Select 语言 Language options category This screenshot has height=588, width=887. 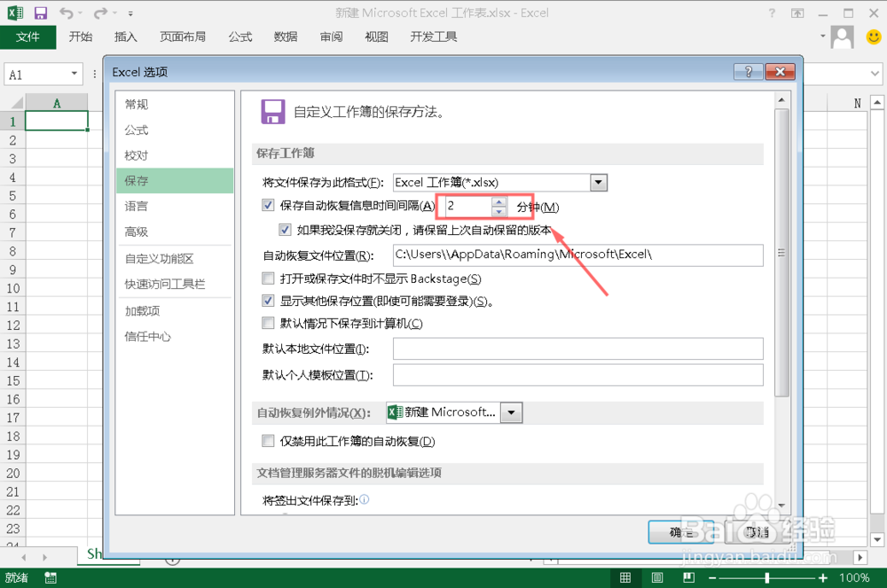[175, 207]
